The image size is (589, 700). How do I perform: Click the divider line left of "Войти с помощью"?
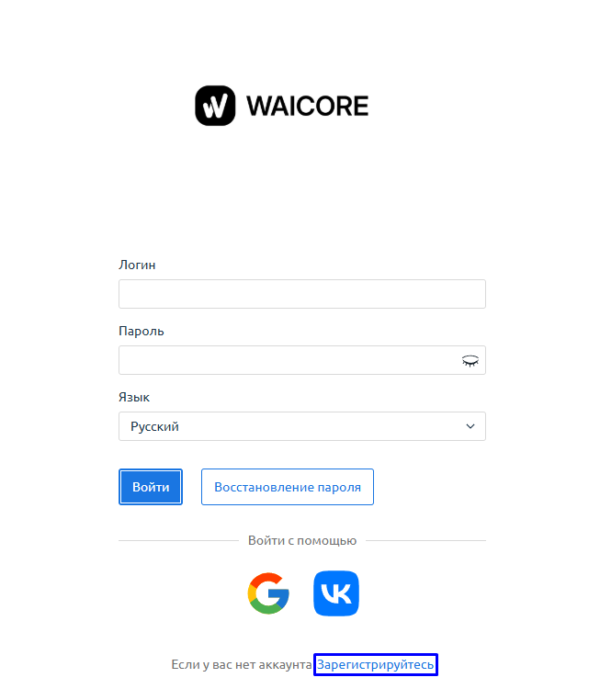[x=179, y=541]
